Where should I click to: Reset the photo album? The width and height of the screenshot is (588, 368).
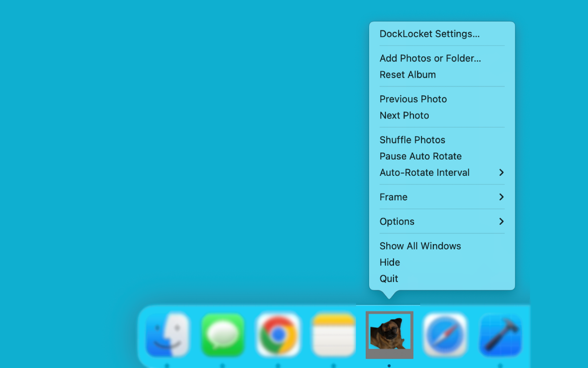pyautogui.click(x=408, y=74)
